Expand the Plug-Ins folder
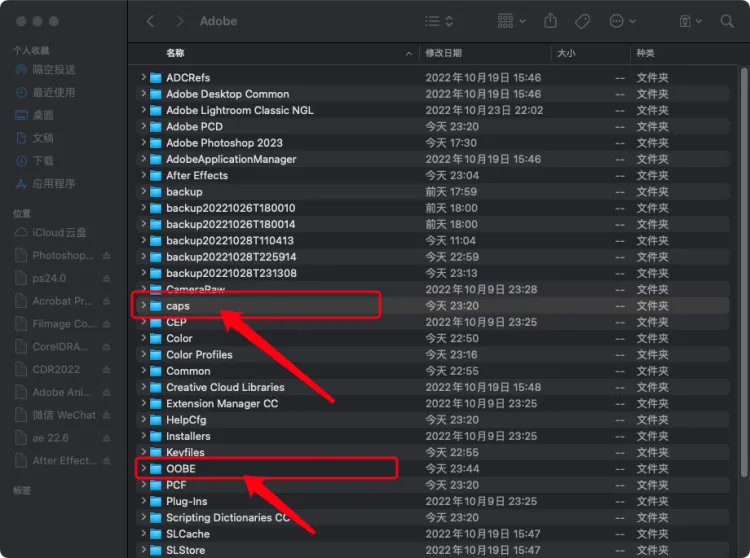 pos(143,501)
